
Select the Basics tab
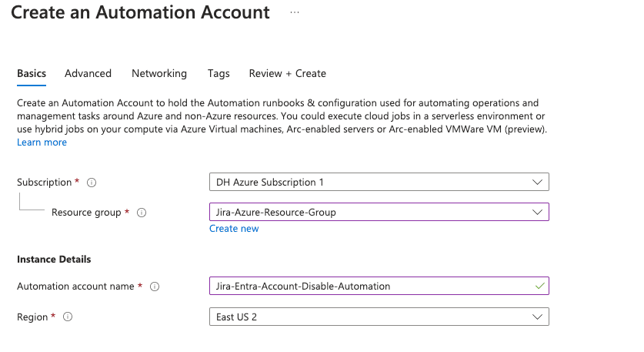click(32, 73)
